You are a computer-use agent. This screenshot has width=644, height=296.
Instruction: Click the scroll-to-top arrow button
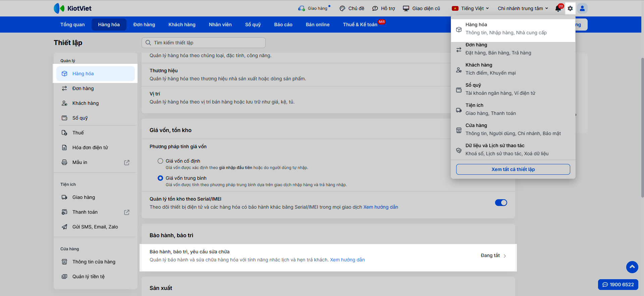[632, 267]
